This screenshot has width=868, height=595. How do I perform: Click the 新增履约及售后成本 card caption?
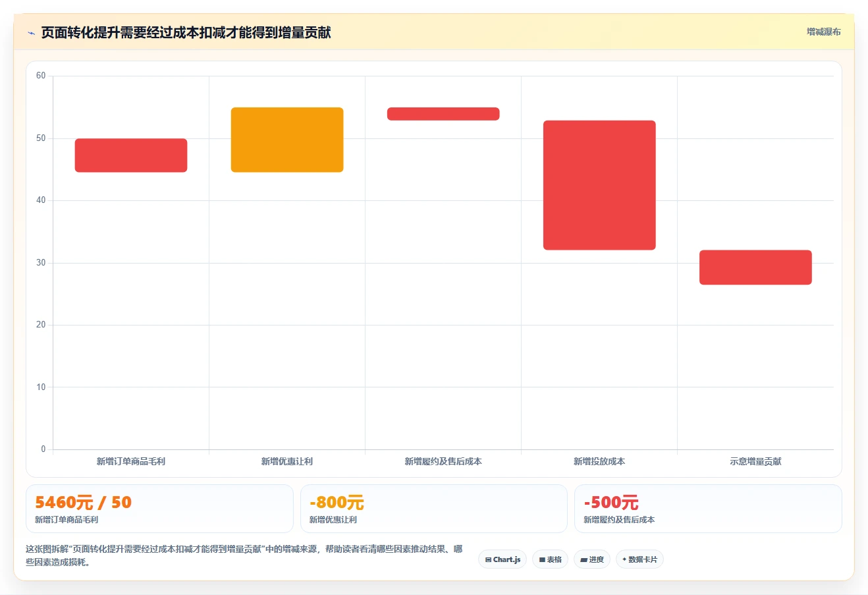(619, 520)
